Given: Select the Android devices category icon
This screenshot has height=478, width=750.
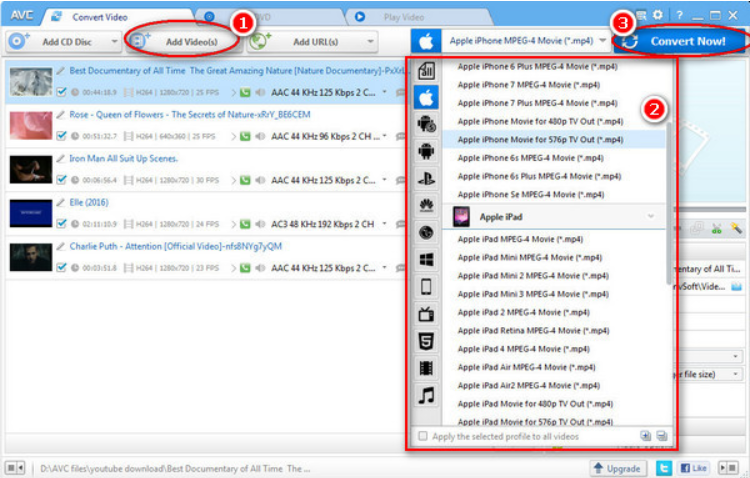Looking at the screenshot, I should (426, 152).
